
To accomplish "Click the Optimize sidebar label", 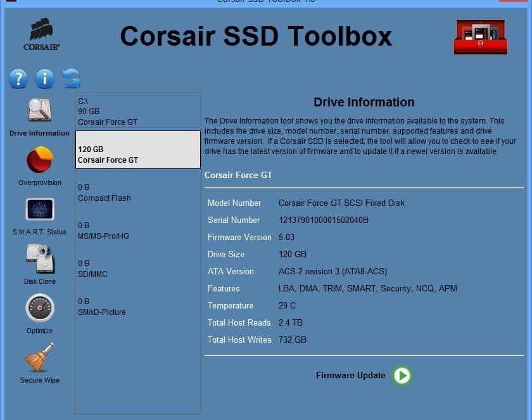I will pos(40,331).
